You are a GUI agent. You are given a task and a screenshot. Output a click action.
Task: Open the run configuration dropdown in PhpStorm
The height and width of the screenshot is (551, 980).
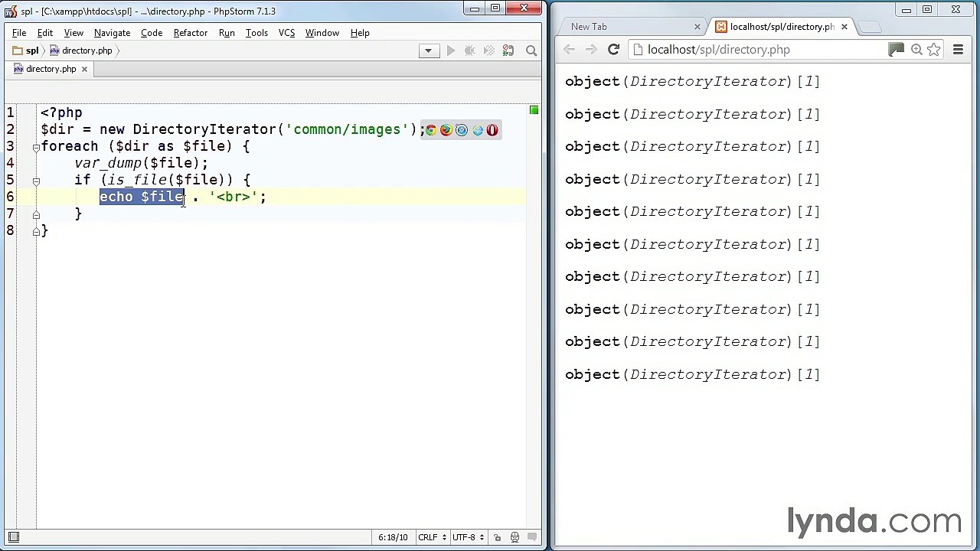428,51
